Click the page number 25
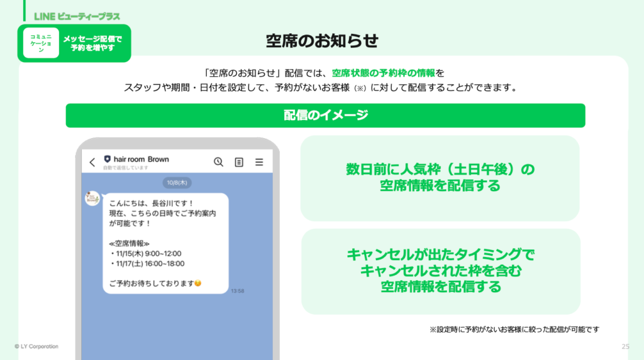 click(625, 347)
